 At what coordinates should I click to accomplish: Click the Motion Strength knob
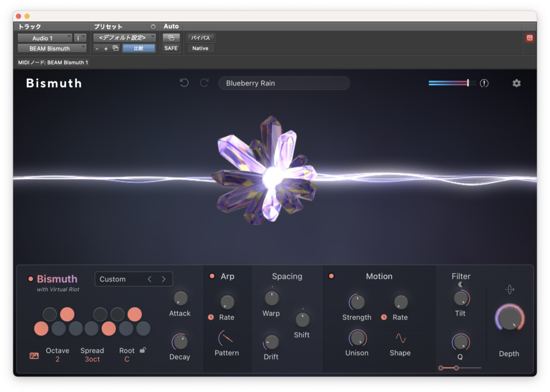point(357,302)
